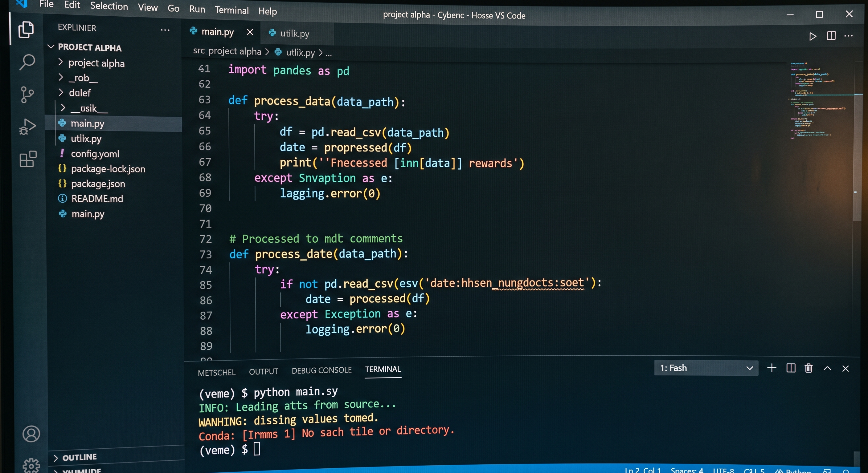
Task: Maximize the panel with the up chevron
Action: pos(827,368)
